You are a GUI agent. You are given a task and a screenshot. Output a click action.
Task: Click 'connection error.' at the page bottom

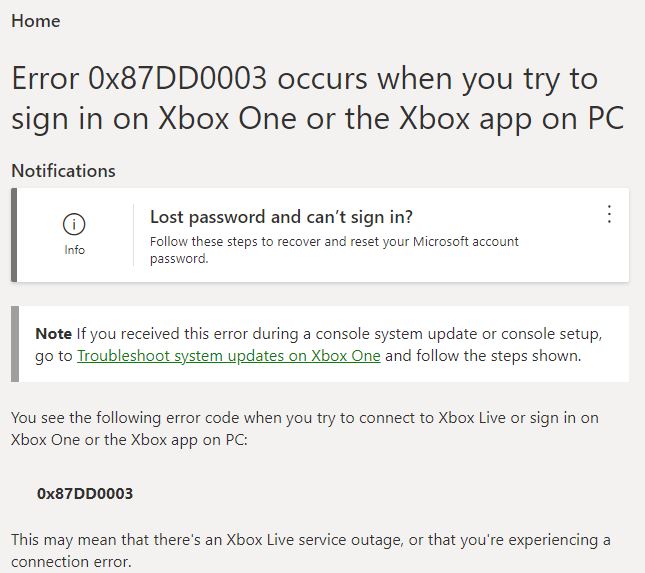[71, 561]
